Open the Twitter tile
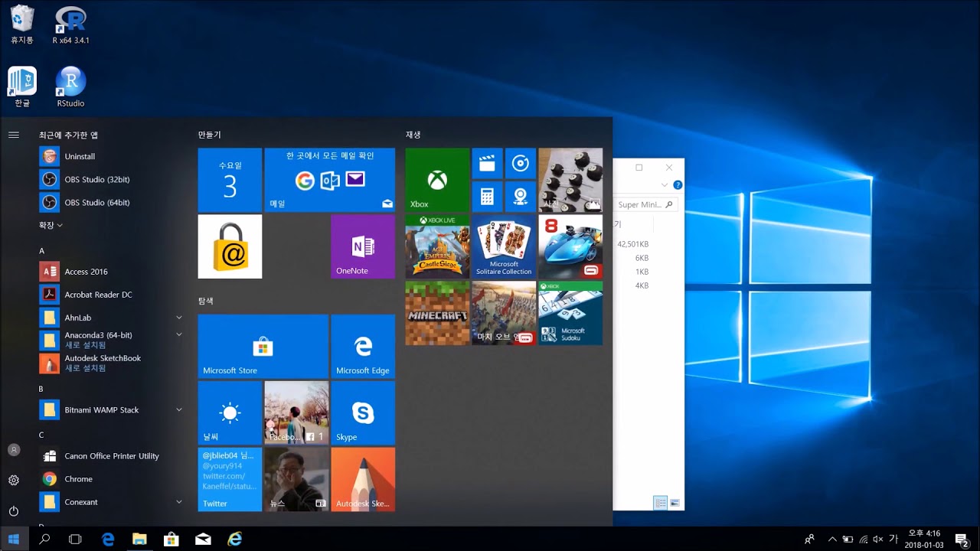This screenshot has height=551, width=980. click(x=230, y=480)
